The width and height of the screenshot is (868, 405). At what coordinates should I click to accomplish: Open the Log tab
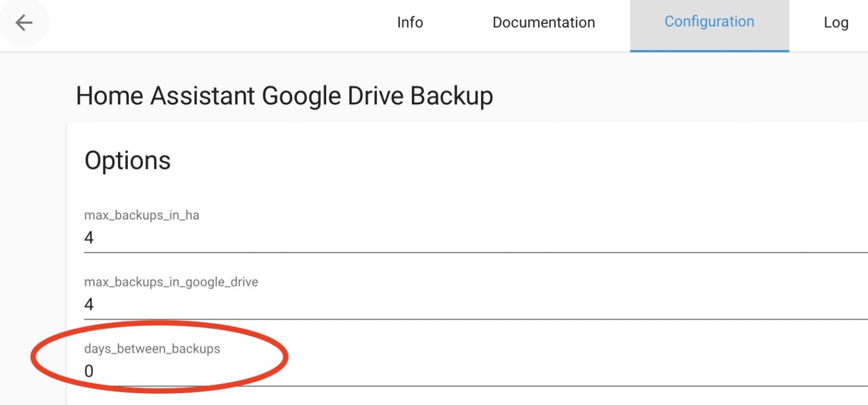click(x=836, y=23)
